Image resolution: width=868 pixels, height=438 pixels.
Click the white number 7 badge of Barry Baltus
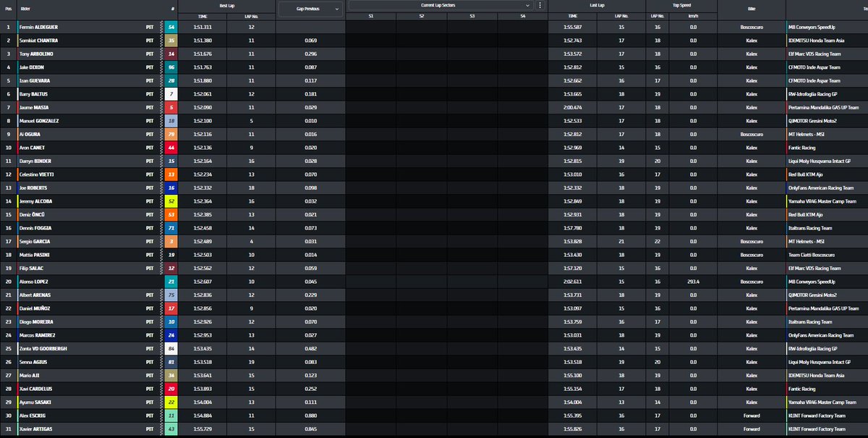pyautogui.click(x=171, y=94)
